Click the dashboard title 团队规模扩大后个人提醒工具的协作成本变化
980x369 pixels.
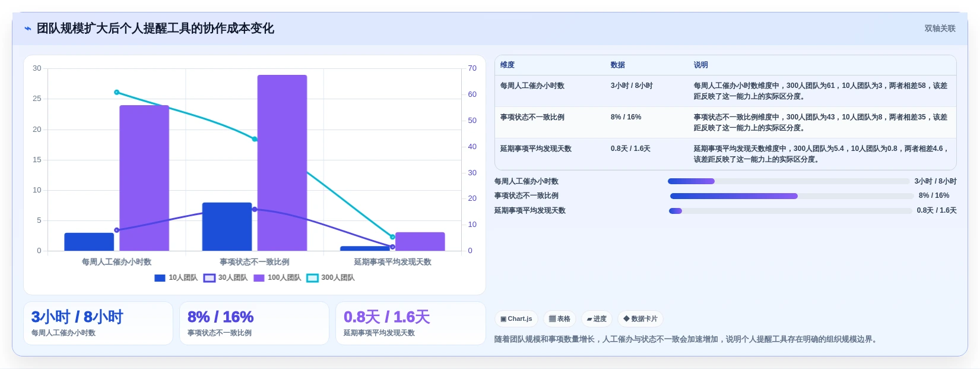tap(156, 29)
